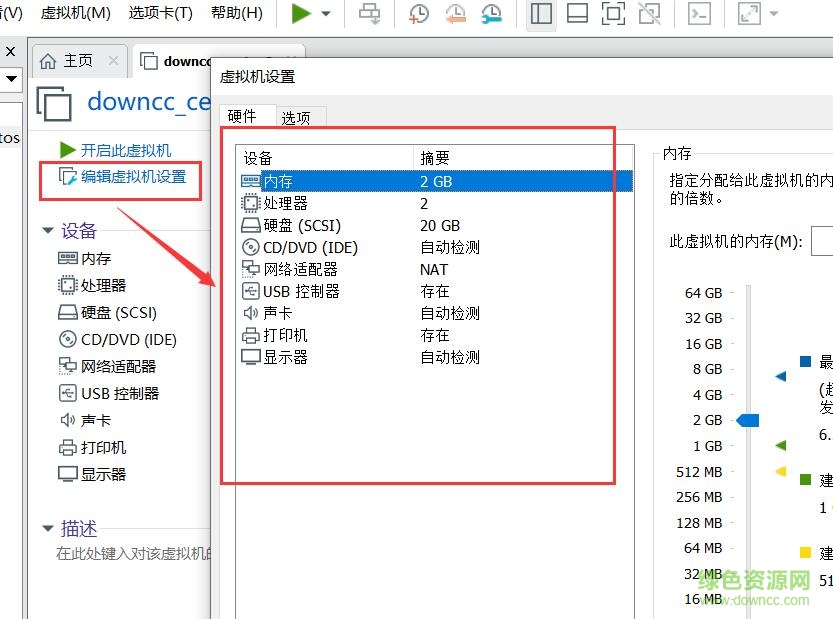Collapse the 描述 section
Viewport: 833px width, 619px height.
47,529
